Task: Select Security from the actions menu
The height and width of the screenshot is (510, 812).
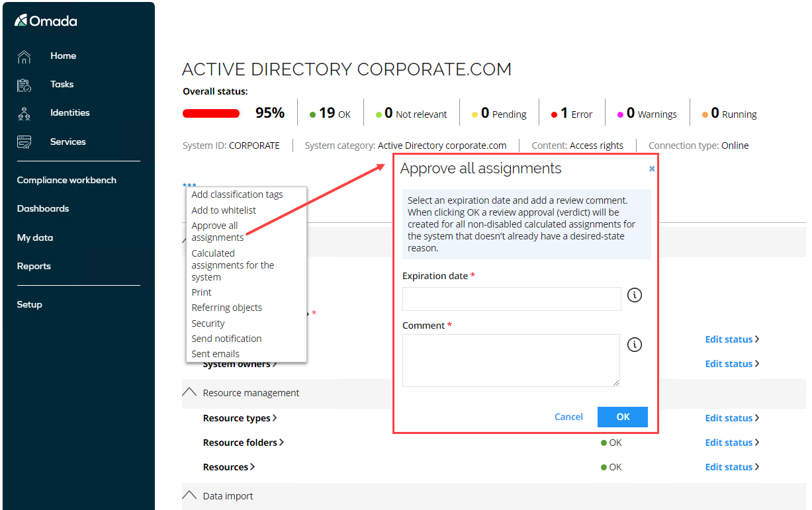Action: click(x=208, y=323)
